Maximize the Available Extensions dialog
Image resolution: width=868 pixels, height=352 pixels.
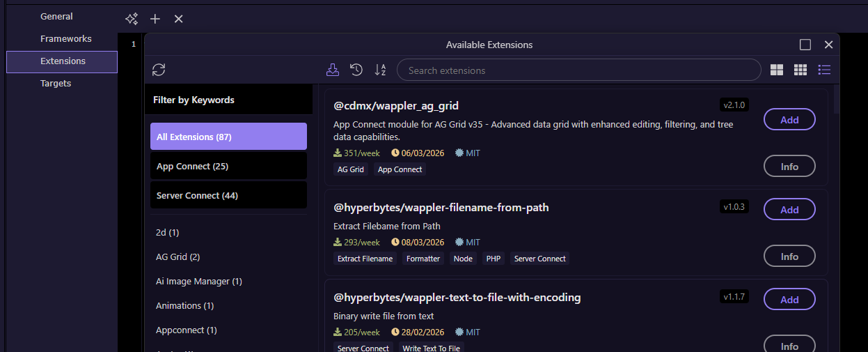[805, 45]
